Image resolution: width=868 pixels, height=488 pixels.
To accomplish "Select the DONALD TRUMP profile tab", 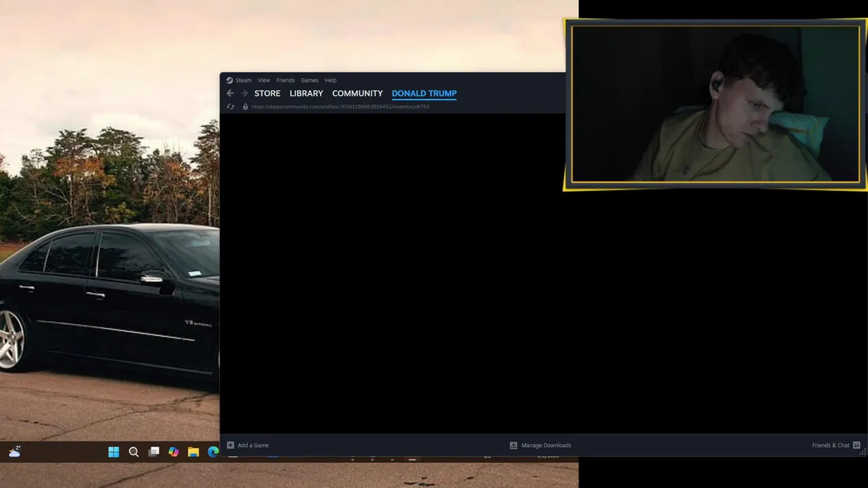I will coord(425,94).
